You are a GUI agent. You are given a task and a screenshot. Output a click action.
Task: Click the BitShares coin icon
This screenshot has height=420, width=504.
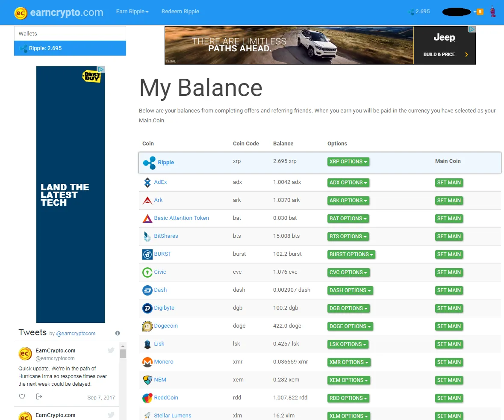pyautogui.click(x=147, y=237)
